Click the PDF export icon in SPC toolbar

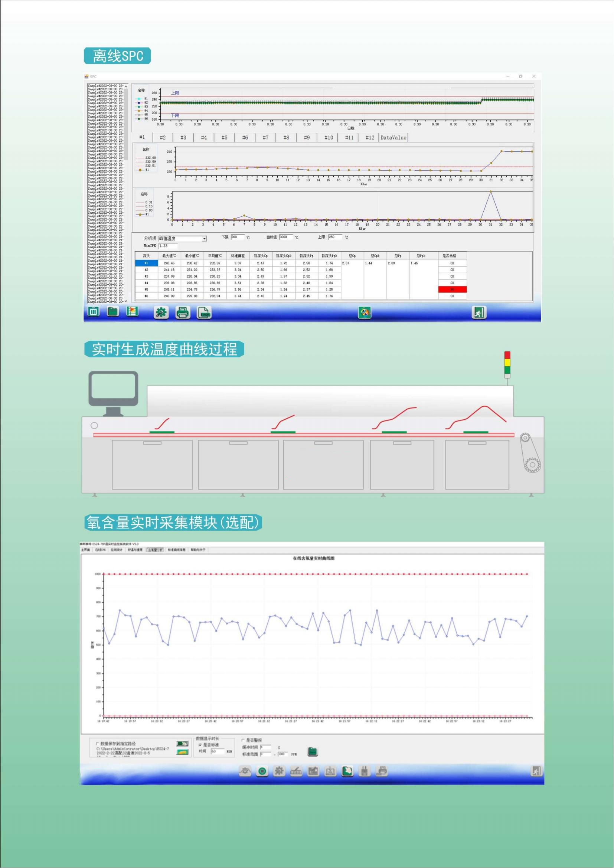[204, 312]
